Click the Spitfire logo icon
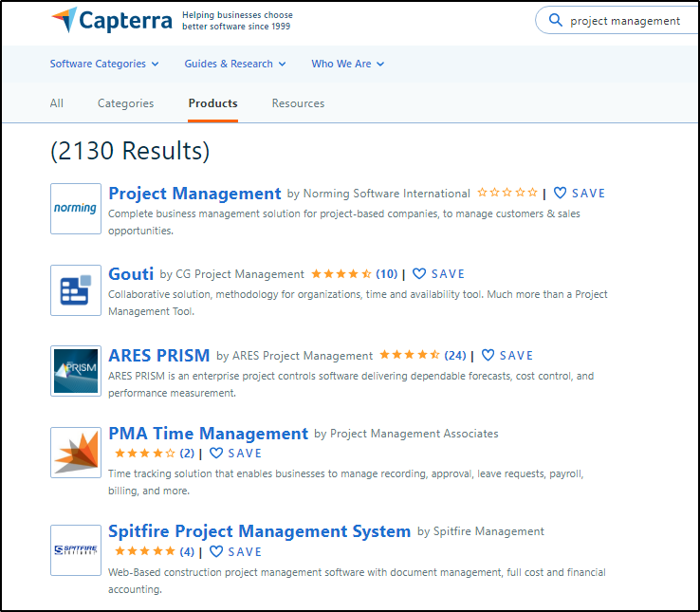This screenshot has width=700, height=612. 76,549
